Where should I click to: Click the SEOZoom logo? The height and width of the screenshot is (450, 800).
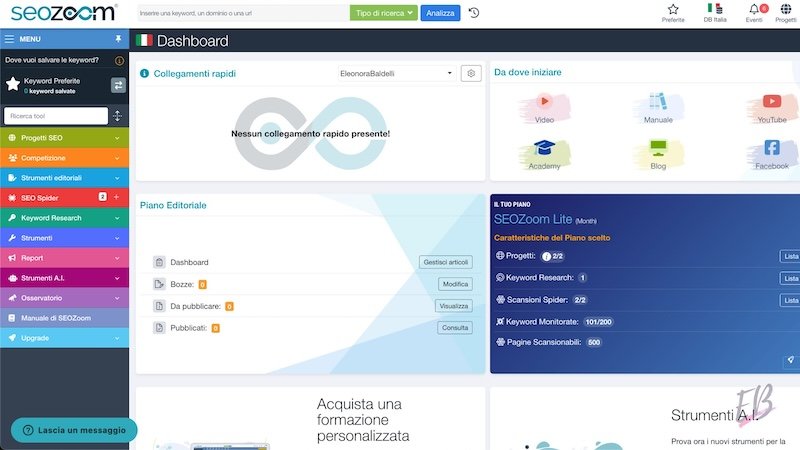pyautogui.click(x=63, y=13)
